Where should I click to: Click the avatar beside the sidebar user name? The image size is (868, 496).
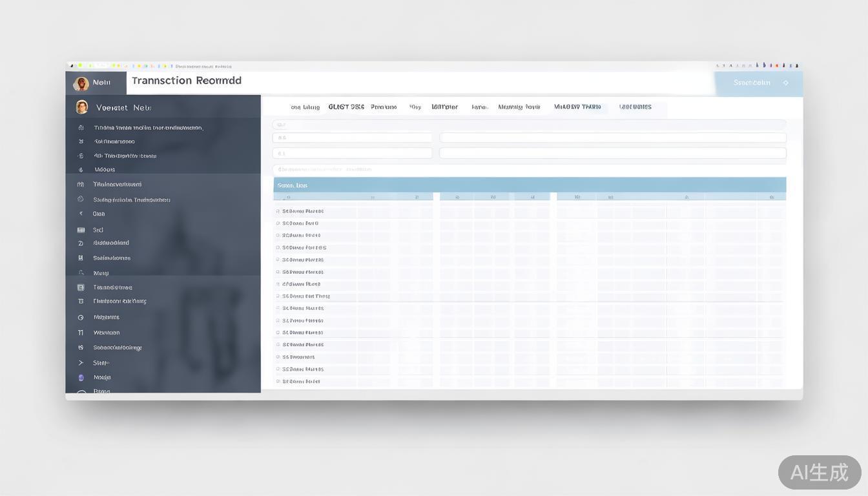(x=81, y=107)
